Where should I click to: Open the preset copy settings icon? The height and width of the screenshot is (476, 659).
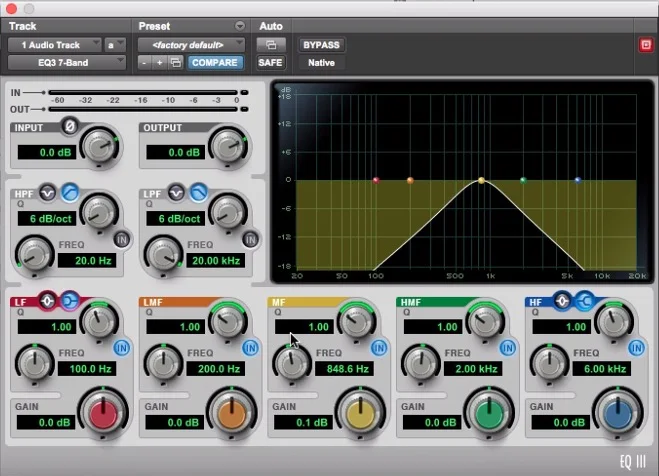point(175,63)
